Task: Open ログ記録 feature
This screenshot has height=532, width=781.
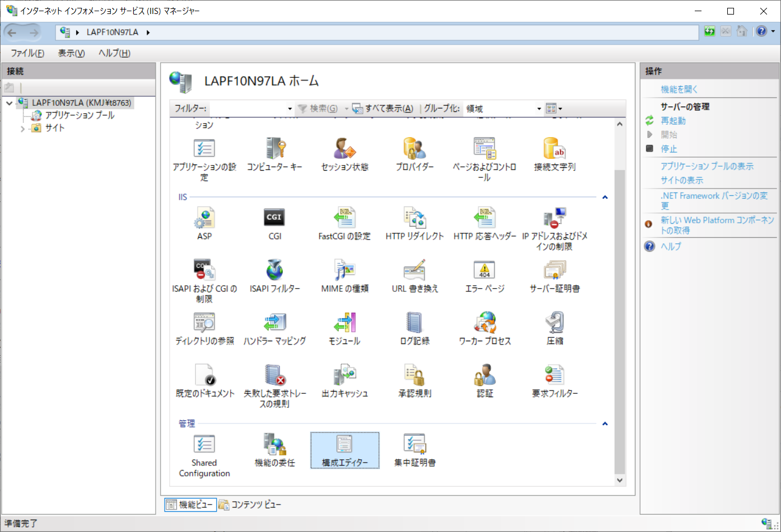Action: click(x=414, y=329)
